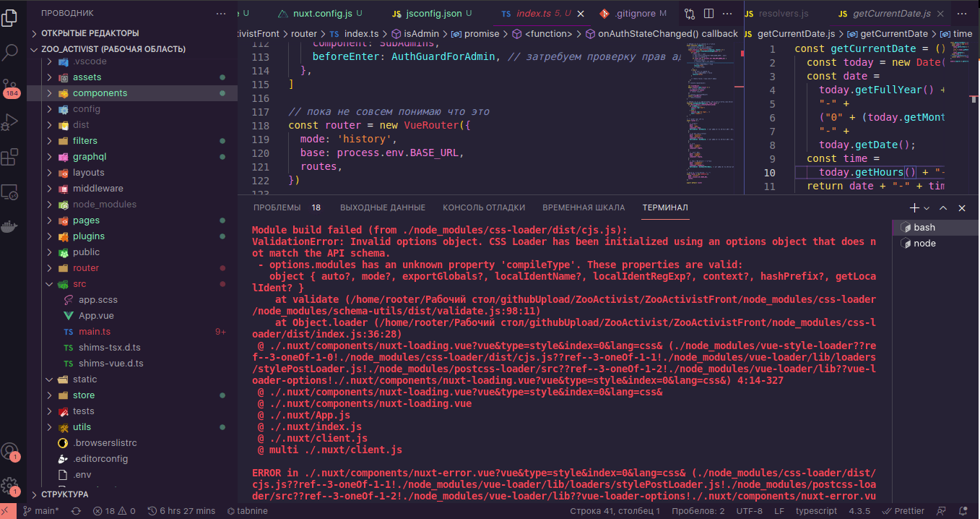Open the Extensions view
Screen dimensions: 980x519
click(x=10, y=156)
